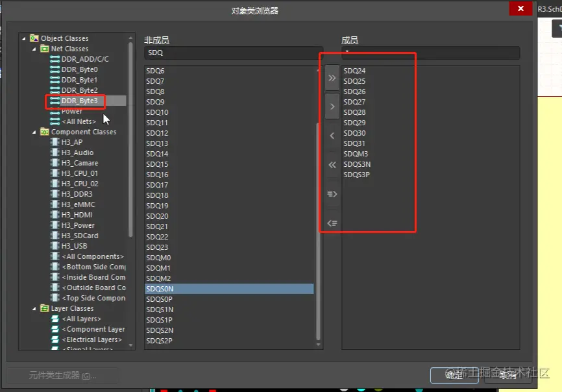Image resolution: width=562 pixels, height=392 pixels.
Task: Click the swap-left (<=) transfer icon
Action: point(332,223)
